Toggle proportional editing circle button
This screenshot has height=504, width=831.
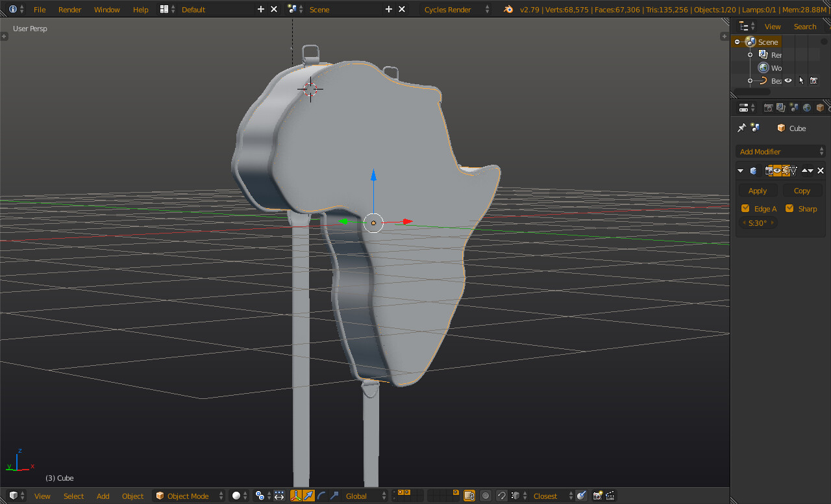[486, 496]
